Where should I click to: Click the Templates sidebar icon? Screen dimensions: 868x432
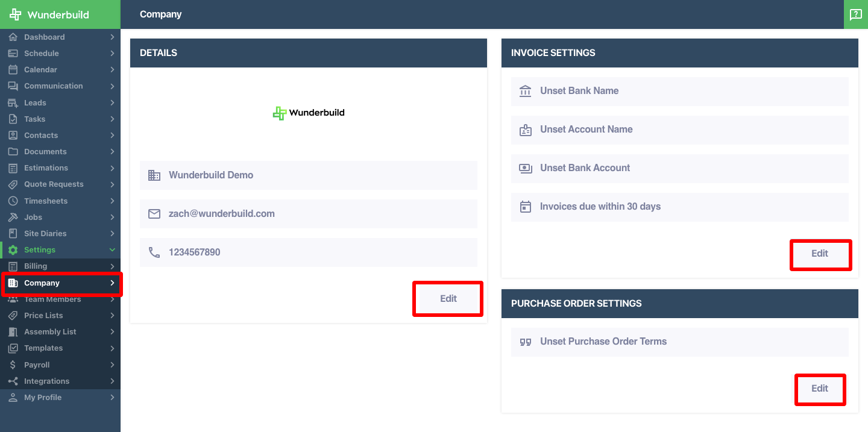click(x=13, y=348)
